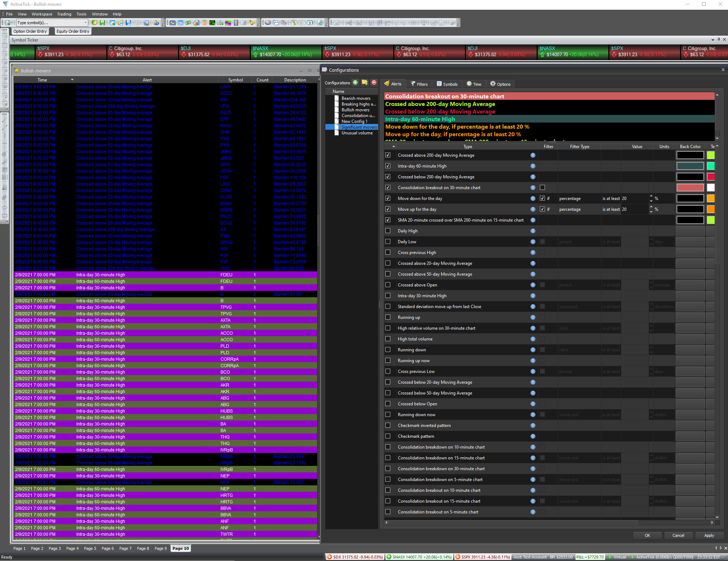This screenshot has height=561, width=728.
Task: Increase value stepper for Move down row
Action: [651, 196]
